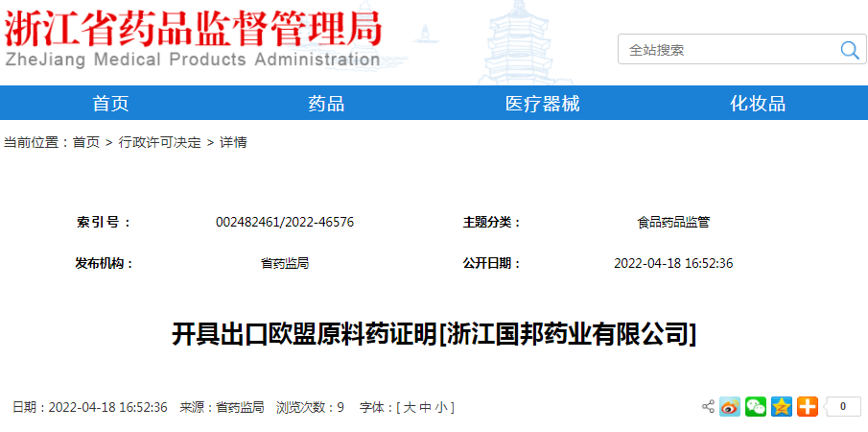Open 行政许可决定 breadcrumb link
Viewport: 868px width, 432px height.
160,142
